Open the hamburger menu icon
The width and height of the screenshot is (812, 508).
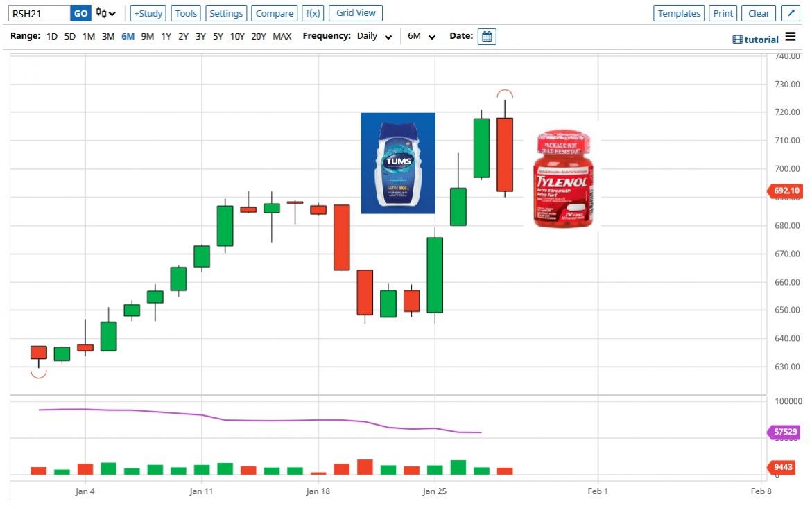point(791,37)
